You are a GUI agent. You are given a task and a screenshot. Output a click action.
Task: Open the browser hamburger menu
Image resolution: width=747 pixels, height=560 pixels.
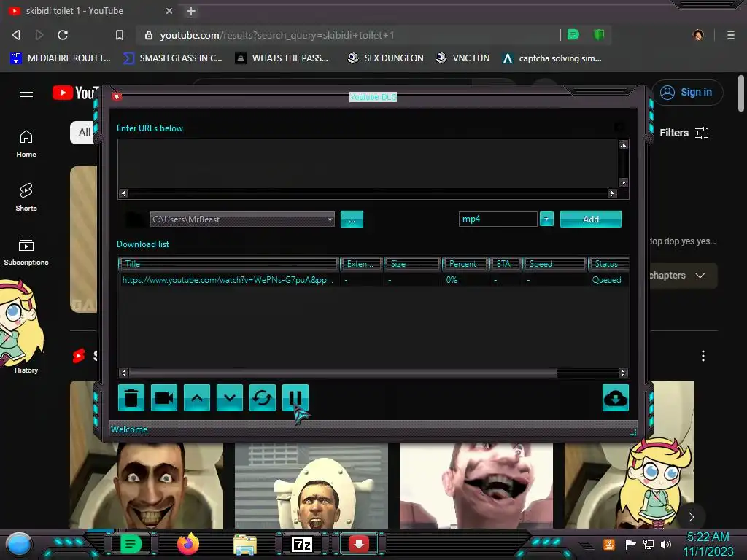[x=730, y=35]
